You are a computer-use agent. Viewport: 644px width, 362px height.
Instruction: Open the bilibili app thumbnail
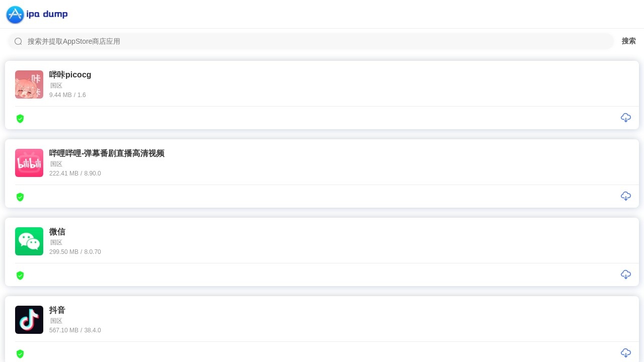29,163
